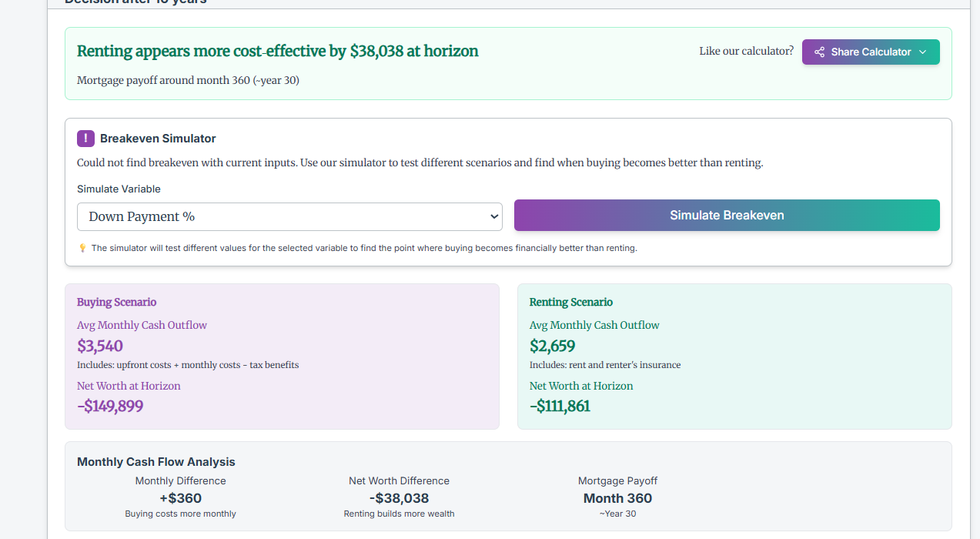Viewport: 980px width, 539px height.
Task: Click the share icon on Share Calculator
Action: (819, 52)
